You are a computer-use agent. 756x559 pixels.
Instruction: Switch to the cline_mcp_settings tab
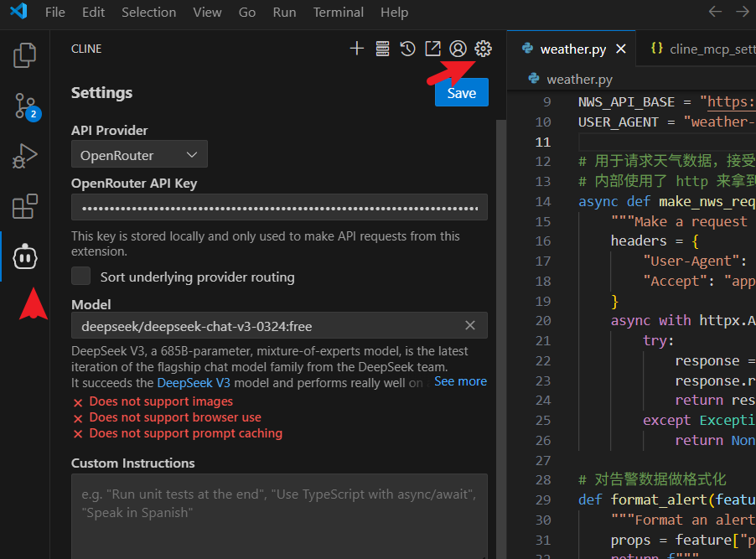[696, 49]
